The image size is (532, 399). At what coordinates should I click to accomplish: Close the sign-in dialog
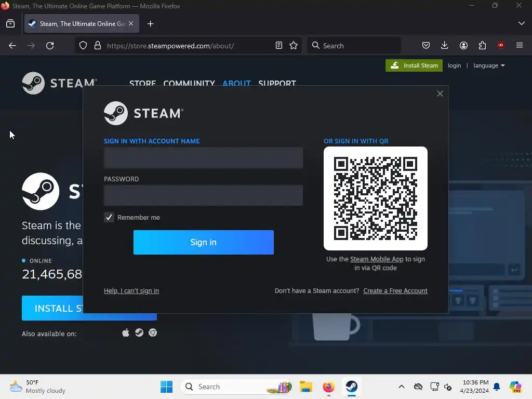tap(440, 94)
